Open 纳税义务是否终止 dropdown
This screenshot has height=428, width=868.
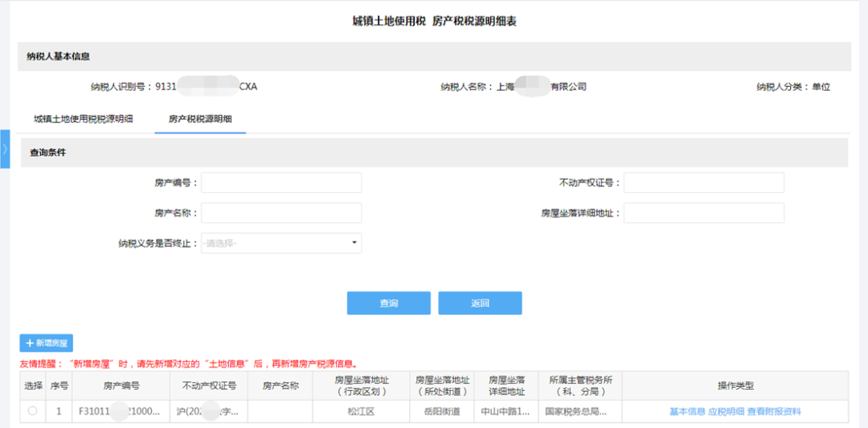click(281, 243)
